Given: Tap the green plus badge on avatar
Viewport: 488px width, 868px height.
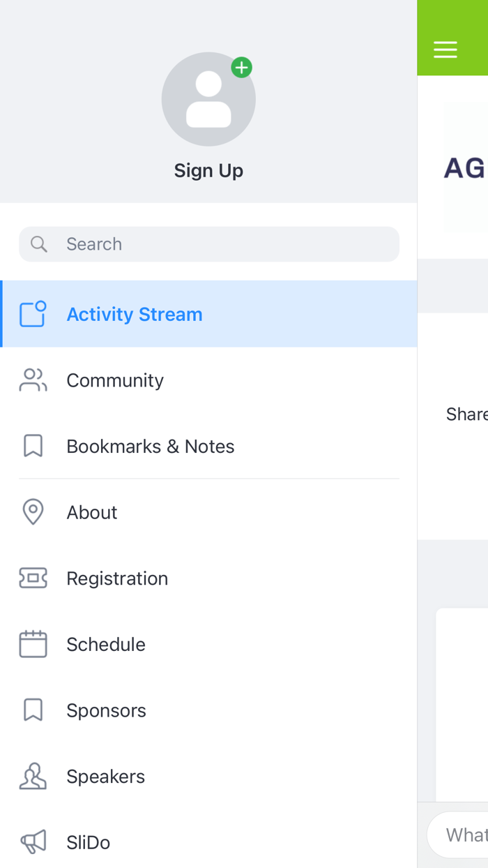Looking at the screenshot, I should pos(241,68).
